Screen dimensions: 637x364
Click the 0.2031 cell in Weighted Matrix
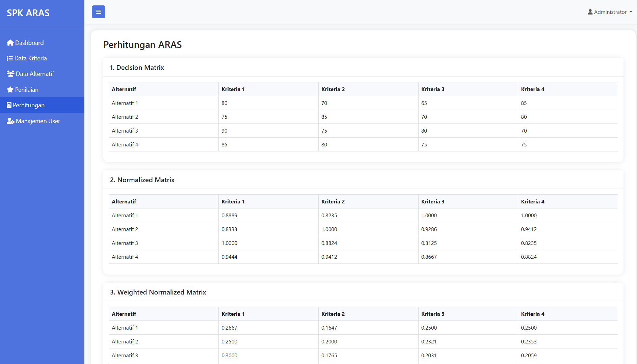point(468,356)
